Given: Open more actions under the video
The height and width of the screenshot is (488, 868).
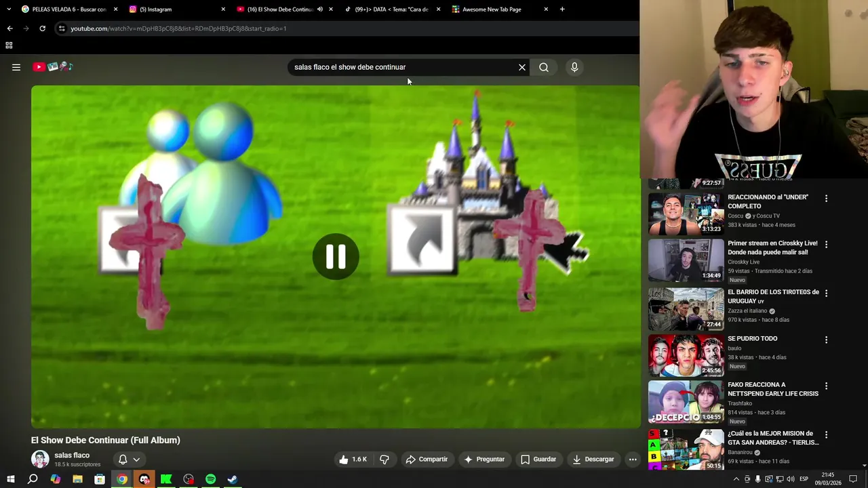Looking at the screenshot, I should point(633,460).
